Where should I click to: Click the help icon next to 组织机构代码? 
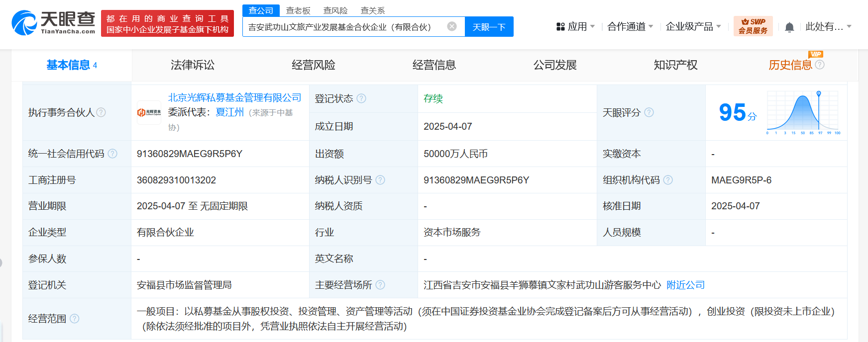coord(668,180)
